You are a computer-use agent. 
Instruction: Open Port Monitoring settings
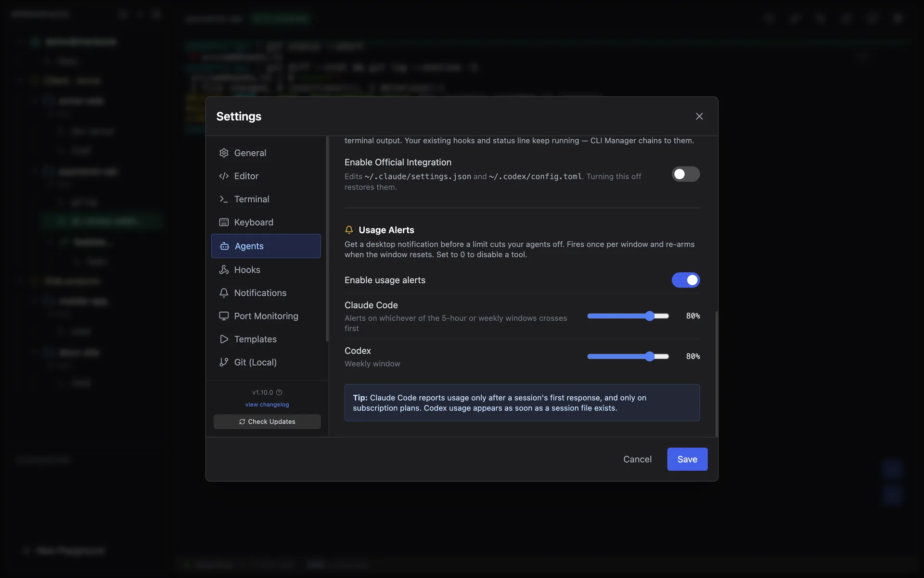266,316
